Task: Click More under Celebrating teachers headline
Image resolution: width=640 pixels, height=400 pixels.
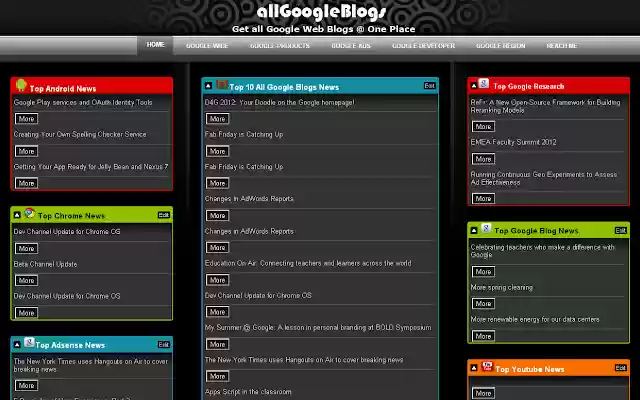Action: (x=483, y=271)
